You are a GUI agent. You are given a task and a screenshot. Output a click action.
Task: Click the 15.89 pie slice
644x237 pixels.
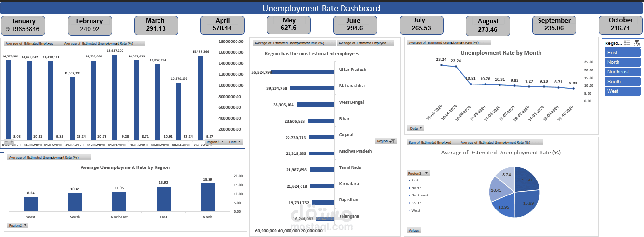pos(526,204)
